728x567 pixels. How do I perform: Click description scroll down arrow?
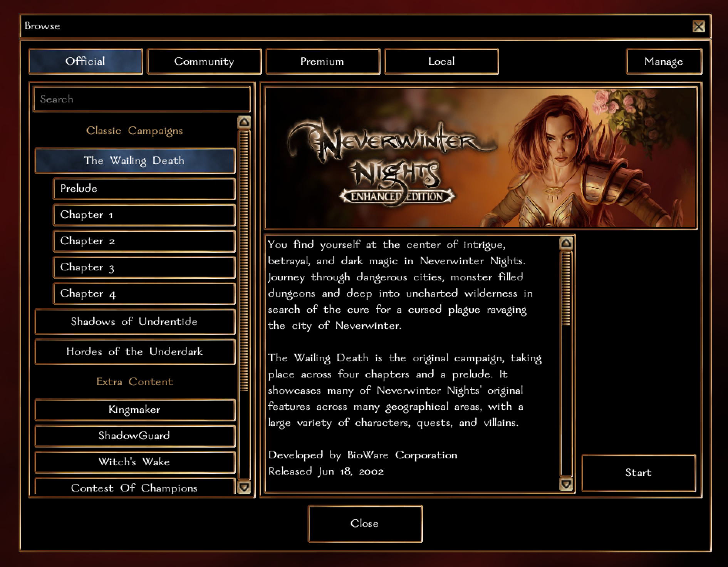pyautogui.click(x=566, y=484)
